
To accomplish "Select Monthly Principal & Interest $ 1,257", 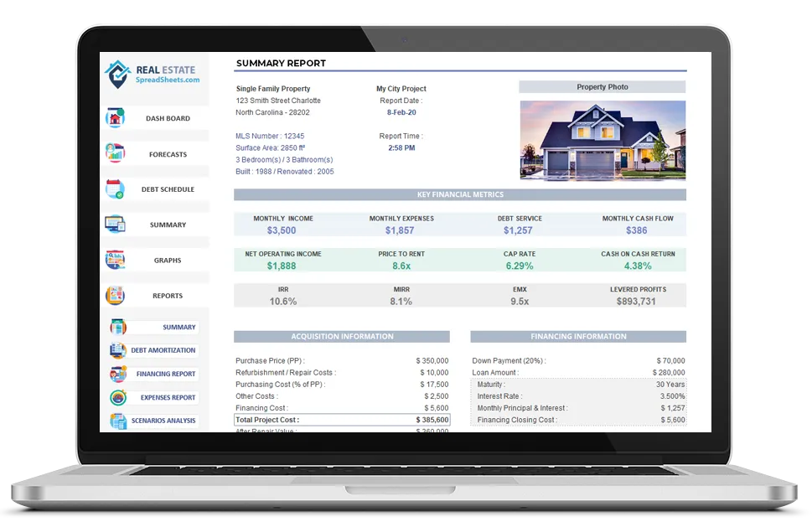I will (x=673, y=409).
